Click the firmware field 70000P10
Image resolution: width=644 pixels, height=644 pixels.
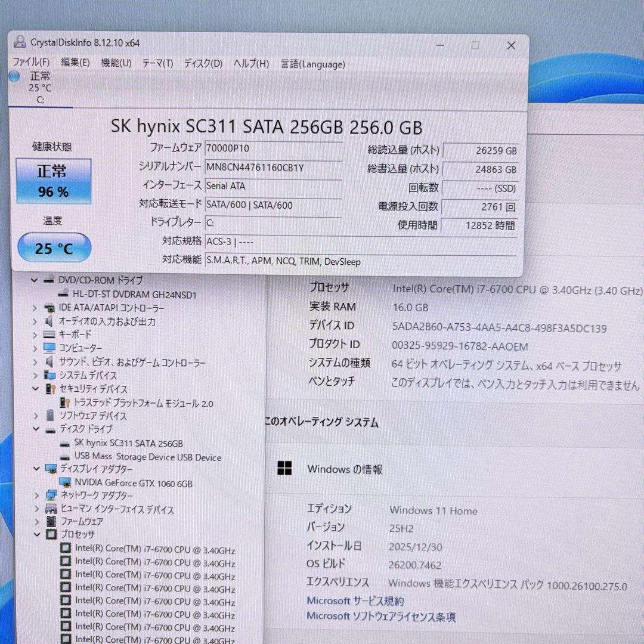273,148
